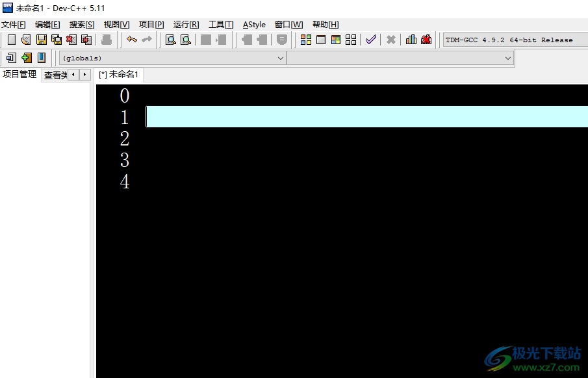Open the 视图[V] menu
The height and width of the screenshot is (378, 588).
coord(116,25)
